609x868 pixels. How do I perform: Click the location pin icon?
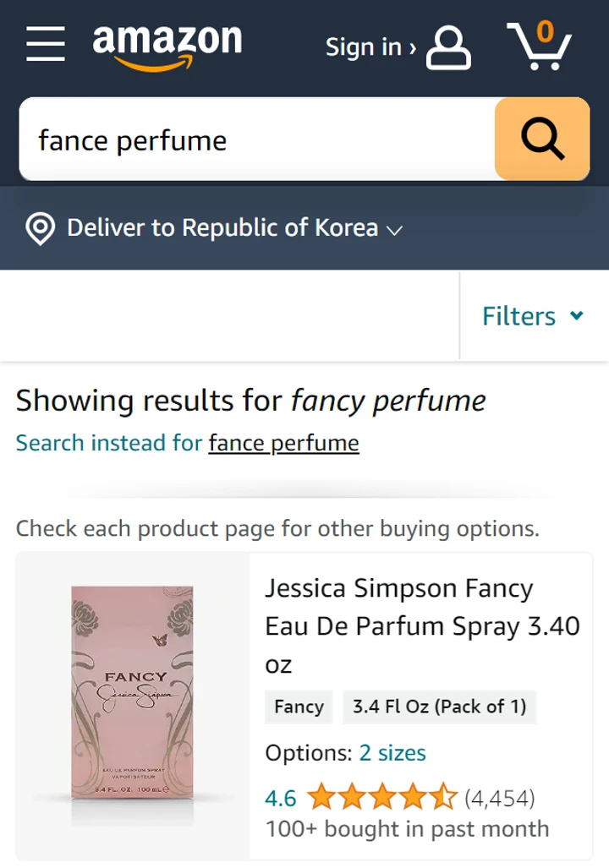tap(40, 227)
